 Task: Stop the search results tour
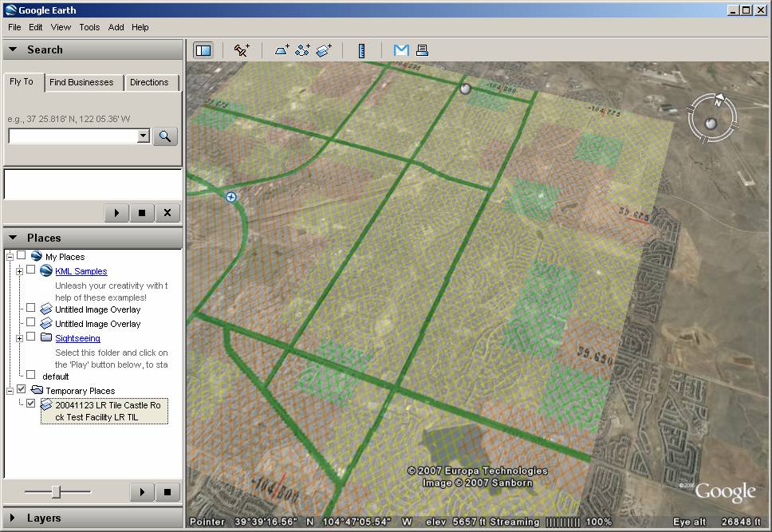(142, 213)
